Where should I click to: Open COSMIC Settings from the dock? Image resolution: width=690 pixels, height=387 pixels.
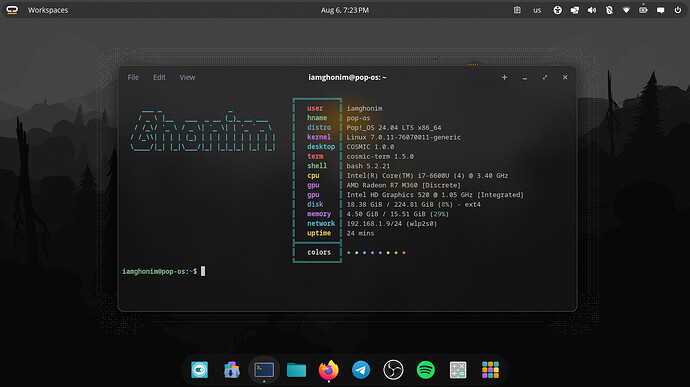tap(199, 370)
